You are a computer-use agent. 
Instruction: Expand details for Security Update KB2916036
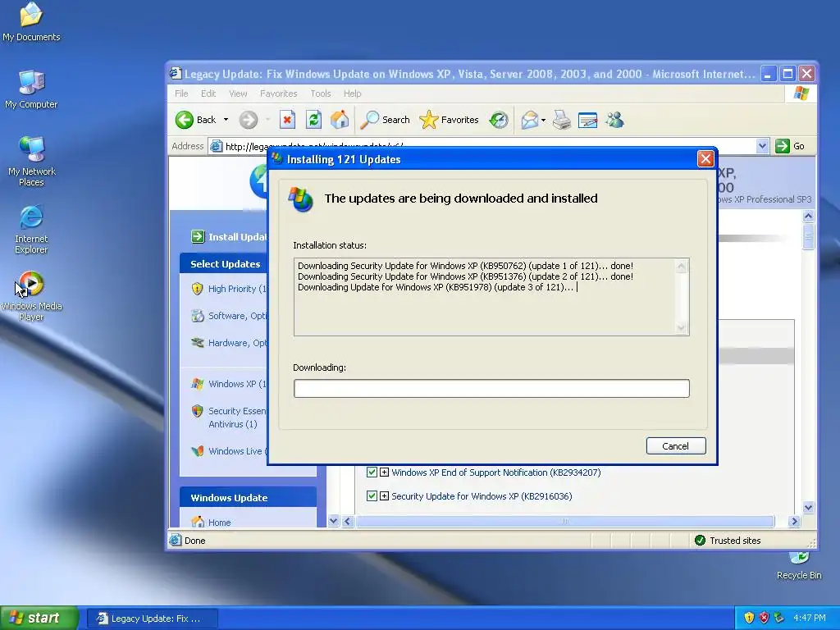click(x=384, y=495)
